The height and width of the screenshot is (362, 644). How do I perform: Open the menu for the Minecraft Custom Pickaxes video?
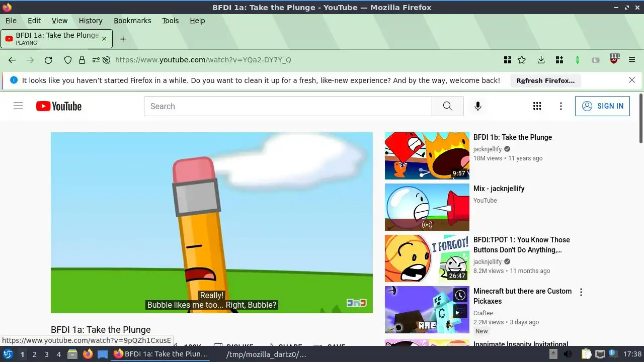pyautogui.click(x=581, y=292)
